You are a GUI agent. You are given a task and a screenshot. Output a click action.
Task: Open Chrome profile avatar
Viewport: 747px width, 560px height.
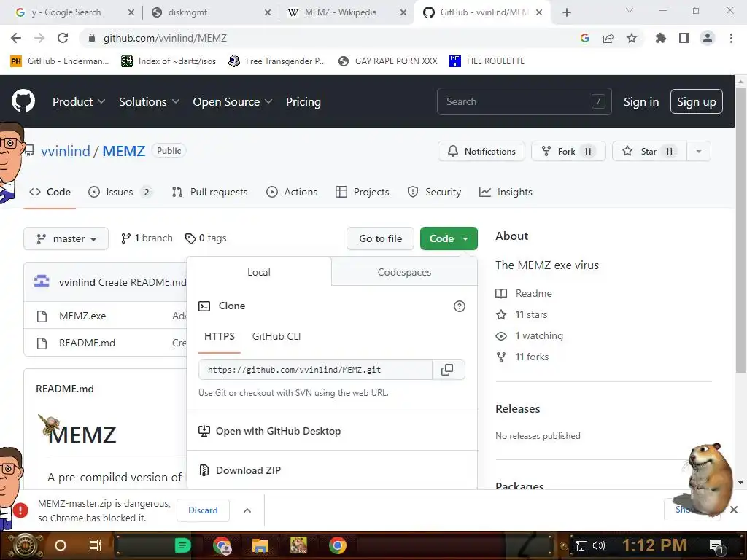[x=708, y=38]
